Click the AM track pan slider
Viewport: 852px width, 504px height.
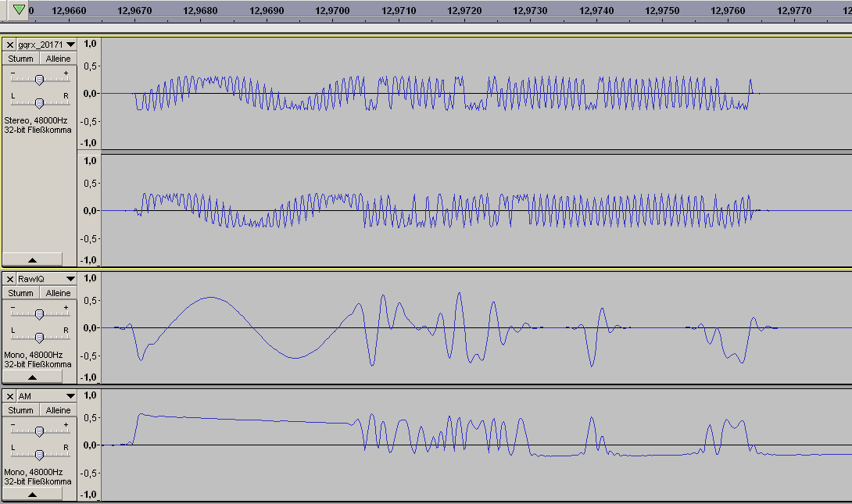pos(39,455)
